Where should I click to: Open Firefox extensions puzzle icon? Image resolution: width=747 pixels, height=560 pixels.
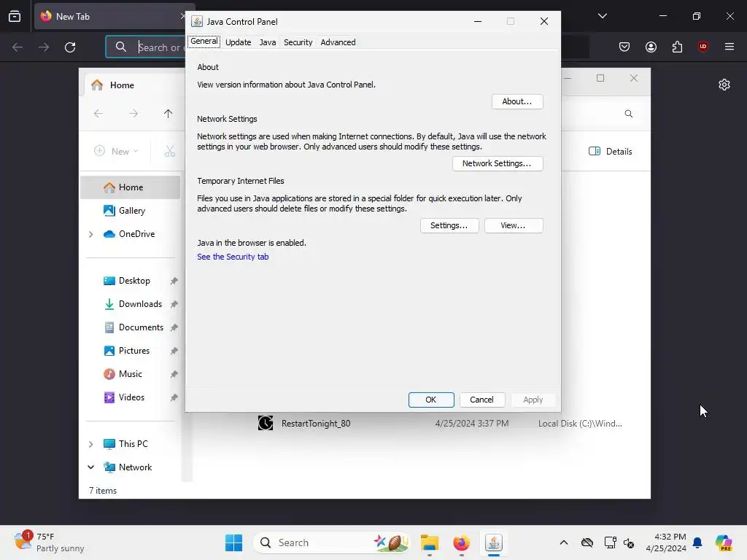pos(677,47)
